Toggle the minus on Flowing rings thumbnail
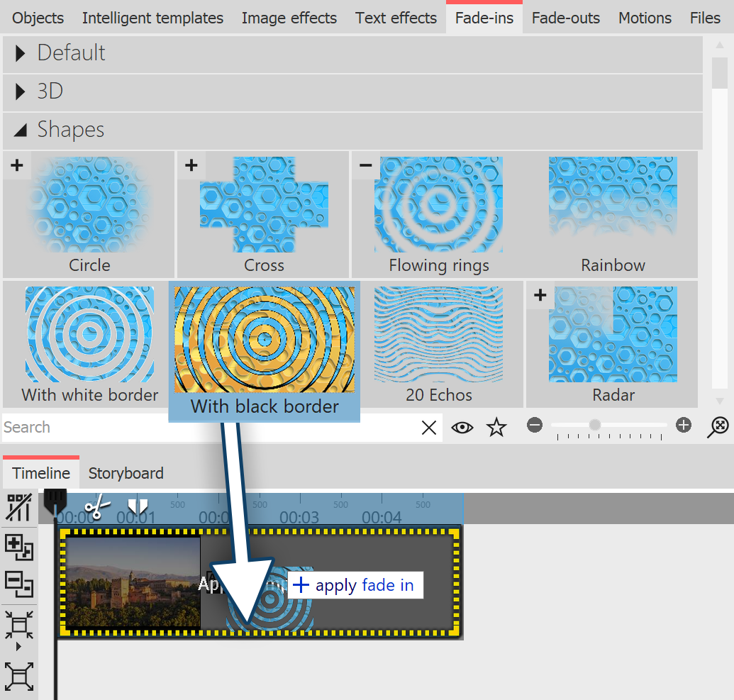The image size is (734, 700). tap(365, 165)
